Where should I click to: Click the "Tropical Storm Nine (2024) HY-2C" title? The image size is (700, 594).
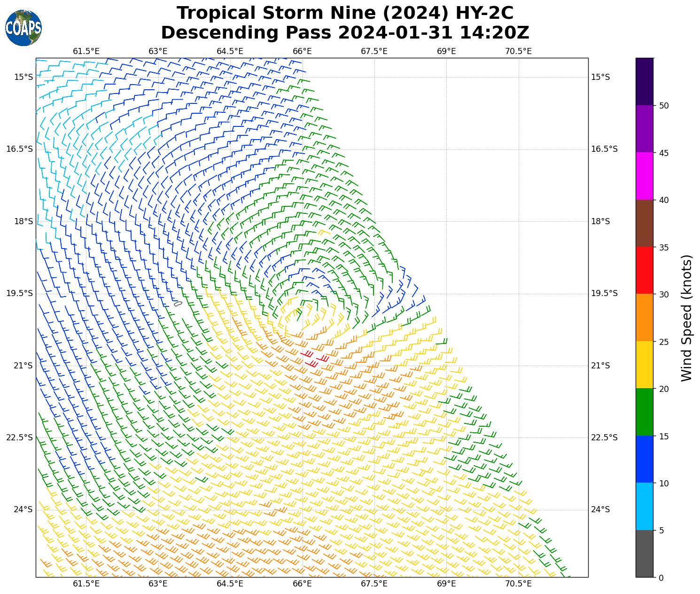(x=345, y=13)
